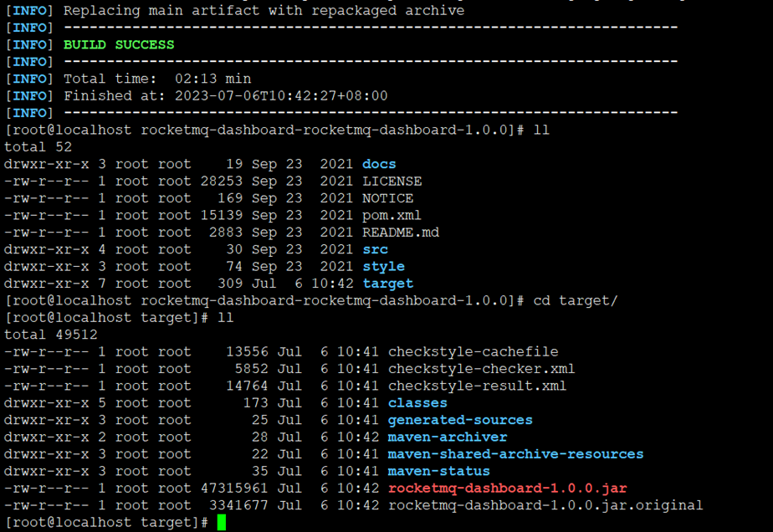Select the LICENSE file entry
The width and height of the screenshot is (773, 532).
[x=392, y=181]
